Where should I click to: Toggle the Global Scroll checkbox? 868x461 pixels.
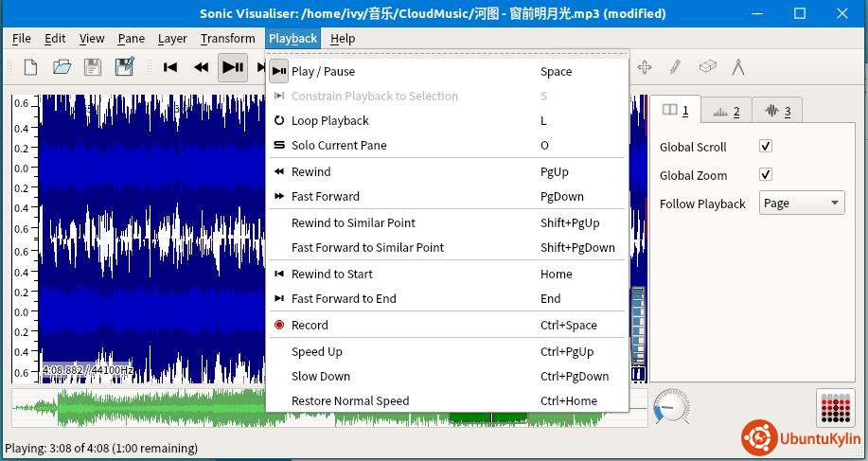tap(766, 147)
